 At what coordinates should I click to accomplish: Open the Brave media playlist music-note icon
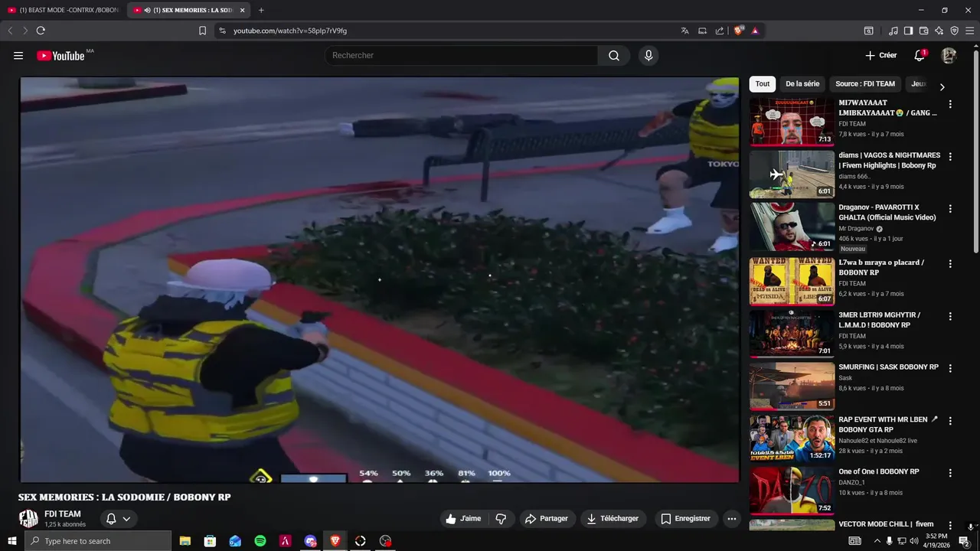click(x=893, y=31)
